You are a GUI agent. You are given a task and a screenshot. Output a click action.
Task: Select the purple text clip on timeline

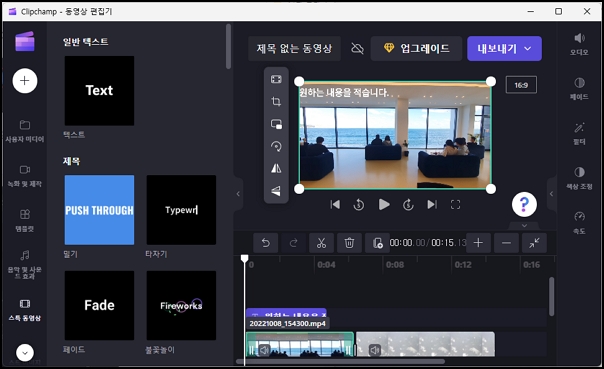[x=286, y=313]
